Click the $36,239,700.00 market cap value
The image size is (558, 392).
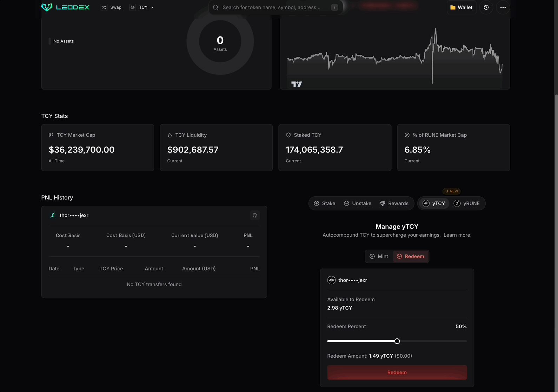click(82, 150)
